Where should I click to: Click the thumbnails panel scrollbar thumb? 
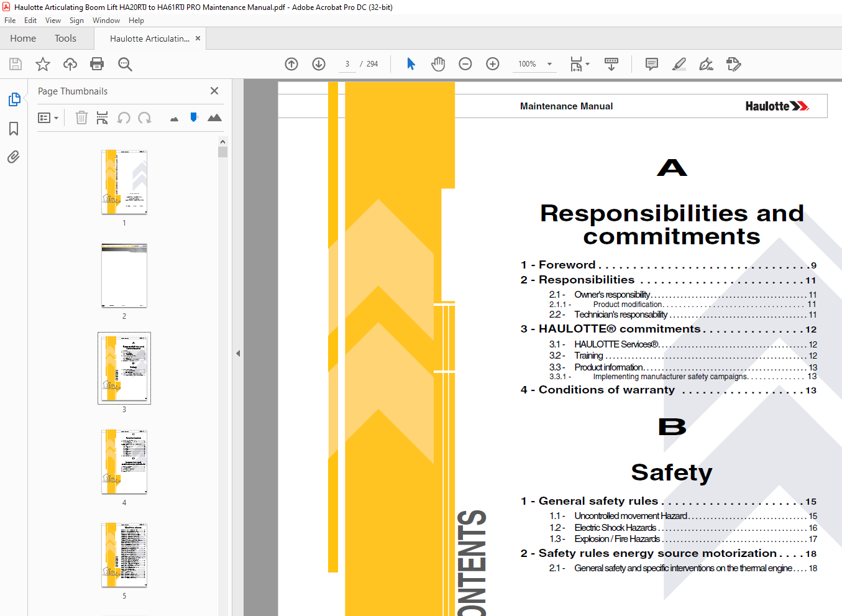[x=222, y=152]
